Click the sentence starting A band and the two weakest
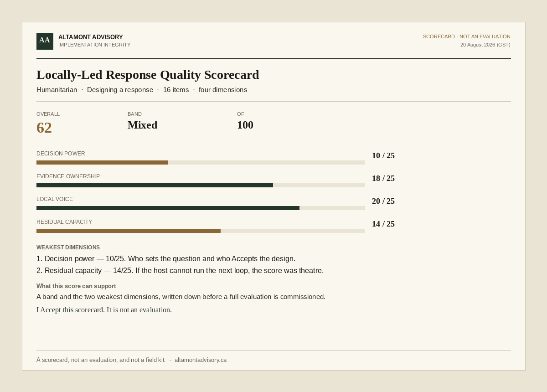This screenshot has height=392, width=547. (x=181, y=297)
